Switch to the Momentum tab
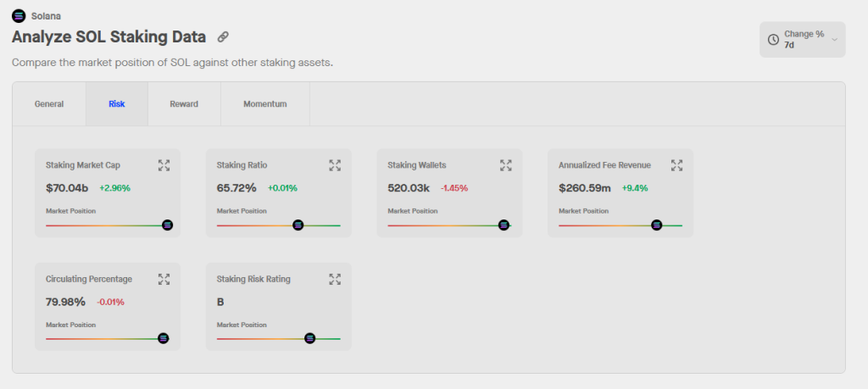Image resolution: width=868 pixels, height=389 pixels. [265, 104]
